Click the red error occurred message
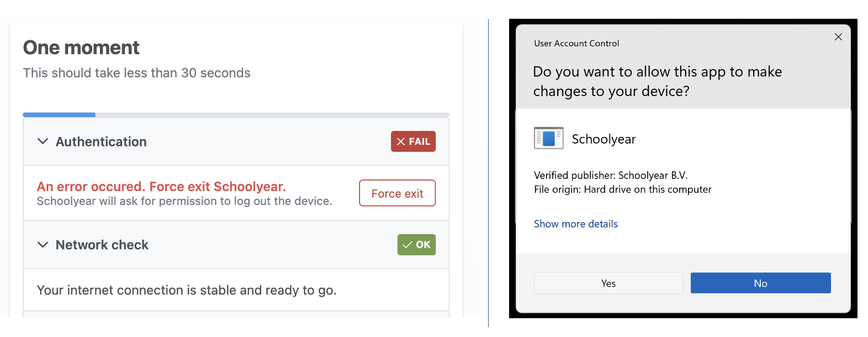This screenshot has width=868, height=337. coord(161,187)
